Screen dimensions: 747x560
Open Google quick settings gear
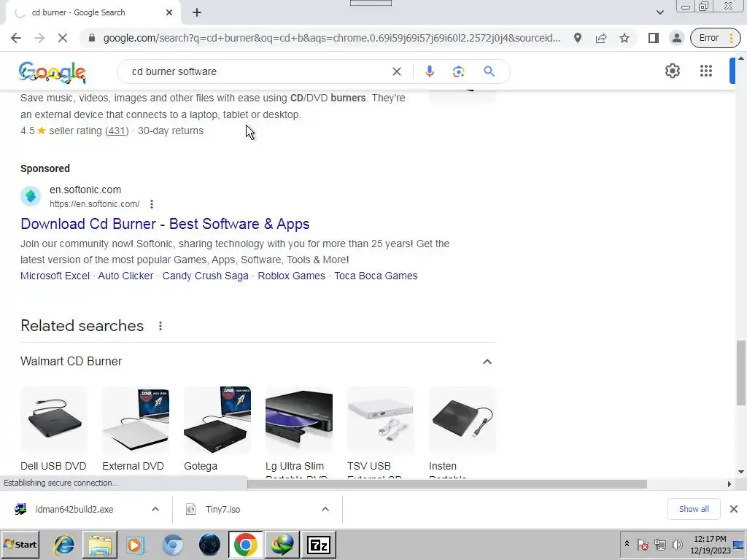[x=672, y=71]
